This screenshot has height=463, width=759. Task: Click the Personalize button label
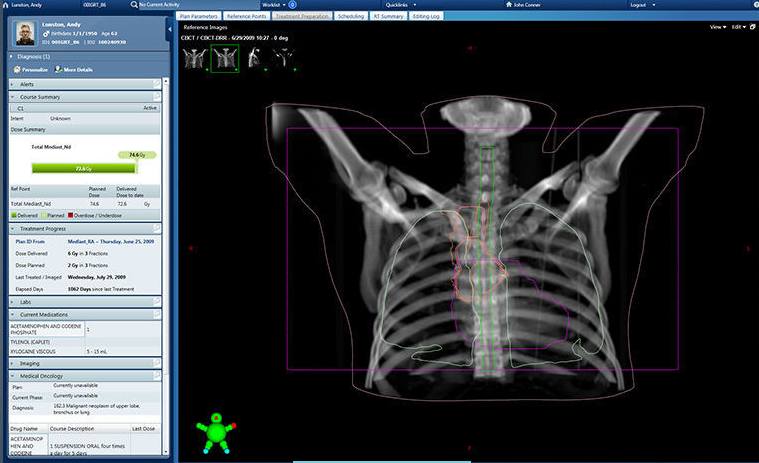[34, 70]
